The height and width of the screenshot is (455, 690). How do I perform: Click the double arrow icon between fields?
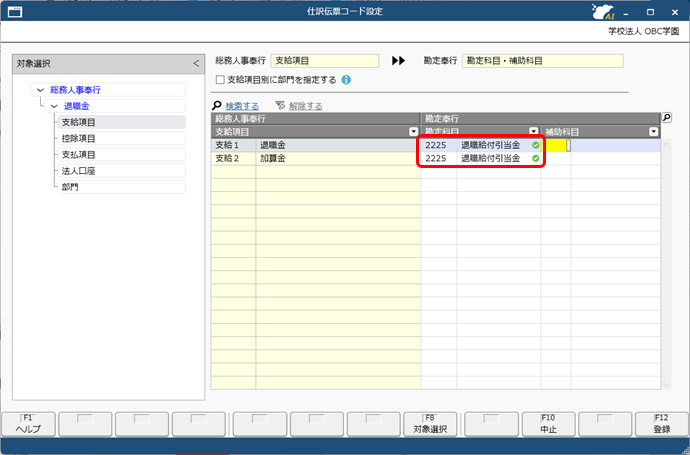pyautogui.click(x=398, y=61)
